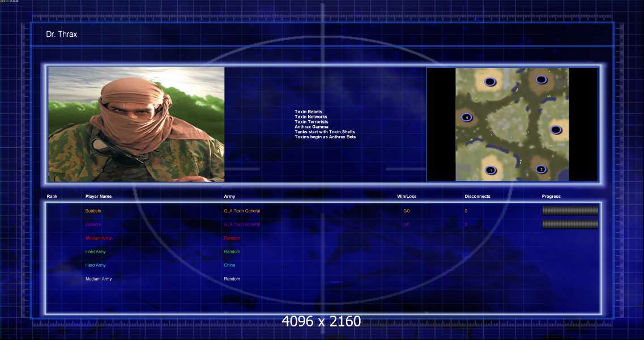The image size is (644, 340).
Task: Click purple GLA Toxin General army text
Action: click(242, 224)
